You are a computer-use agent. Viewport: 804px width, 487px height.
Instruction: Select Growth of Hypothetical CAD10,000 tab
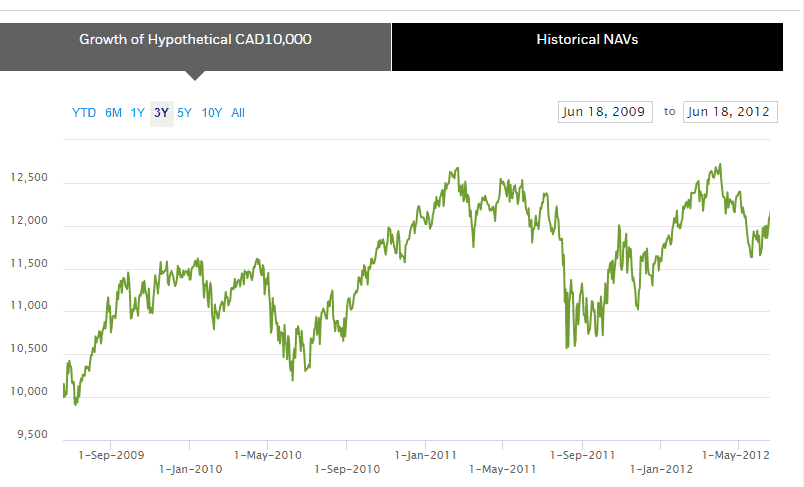pos(195,41)
